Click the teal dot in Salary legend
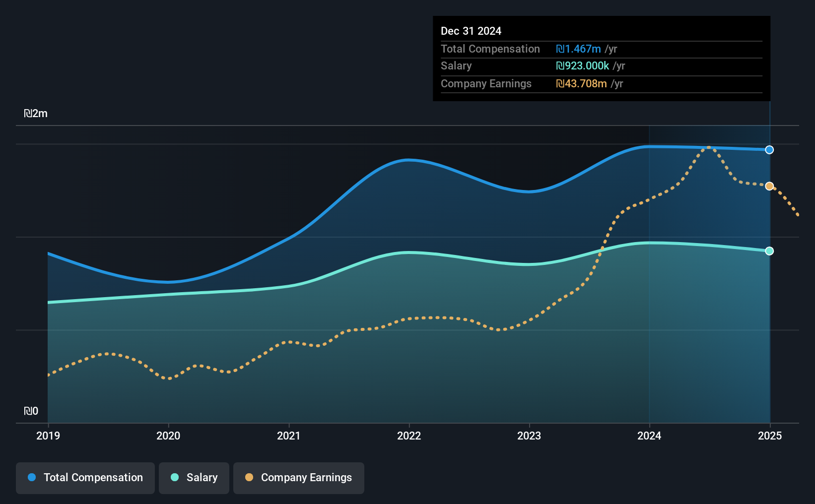This screenshot has width=815, height=504. point(175,477)
